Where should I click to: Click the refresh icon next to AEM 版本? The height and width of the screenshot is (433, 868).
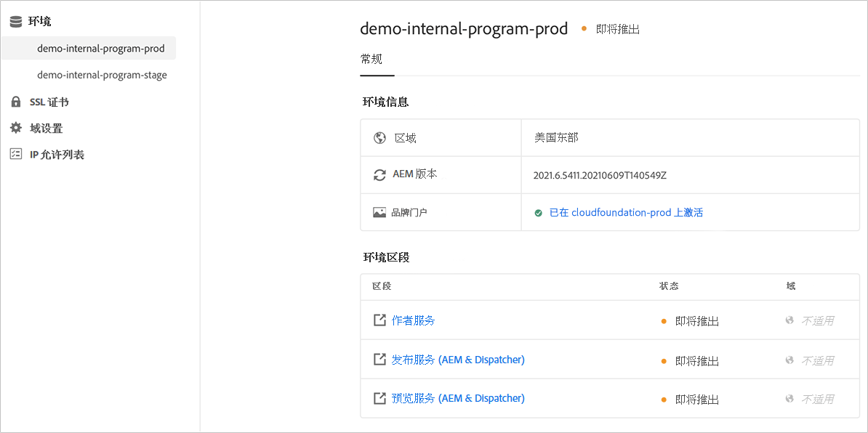pos(379,174)
